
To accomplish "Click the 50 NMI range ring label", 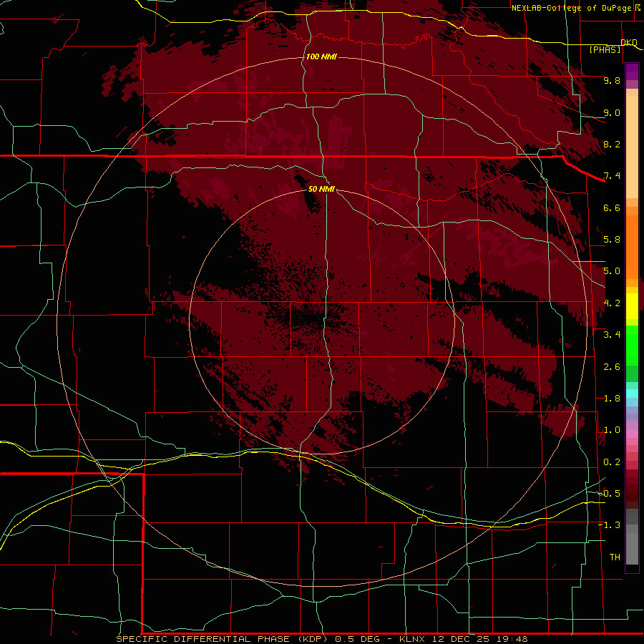I will (321, 189).
